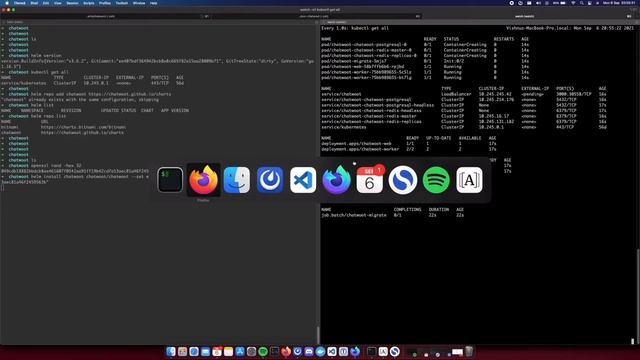Switch to the middle iTerm tab
This screenshot has height=360, width=640.
pyautogui.click(x=316, y=16)
